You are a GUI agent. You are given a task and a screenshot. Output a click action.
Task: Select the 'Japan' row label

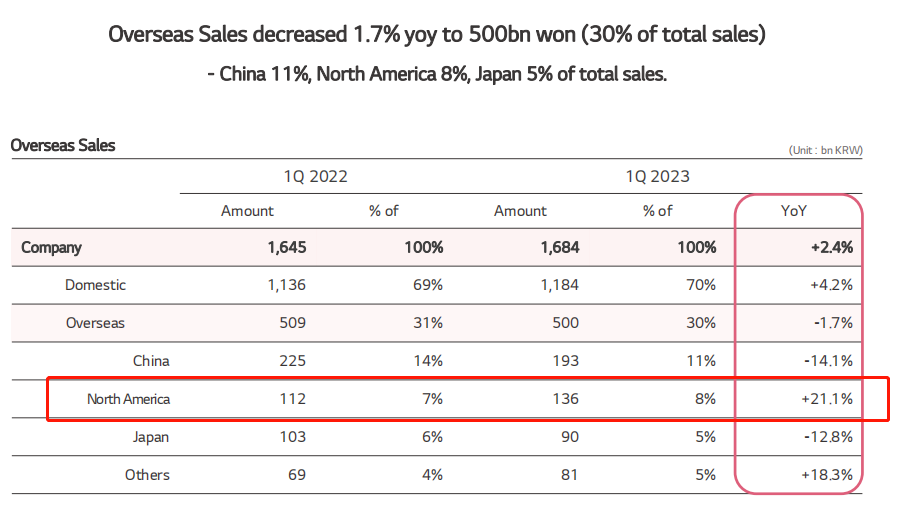point(151,437)
